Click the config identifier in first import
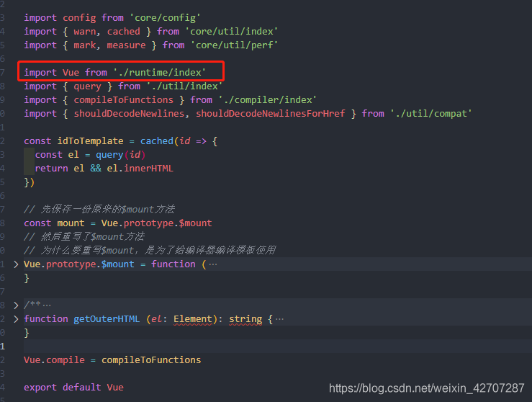Screen dimensions: 532x402 79,18
